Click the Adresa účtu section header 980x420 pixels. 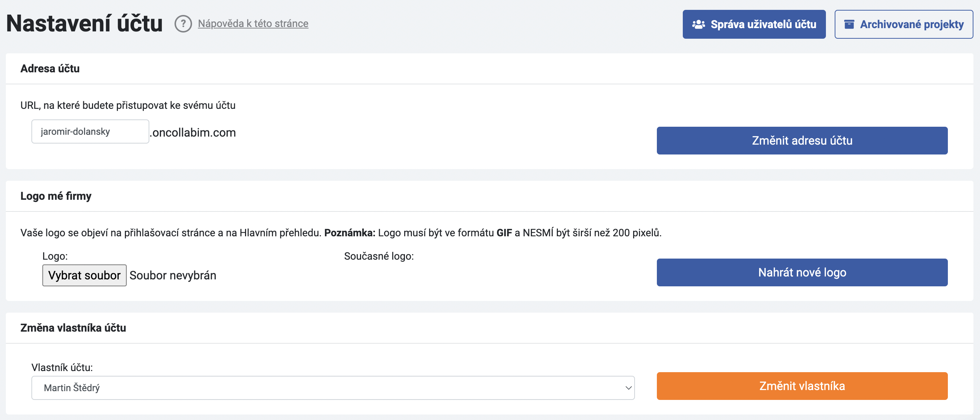coord(50,69)
